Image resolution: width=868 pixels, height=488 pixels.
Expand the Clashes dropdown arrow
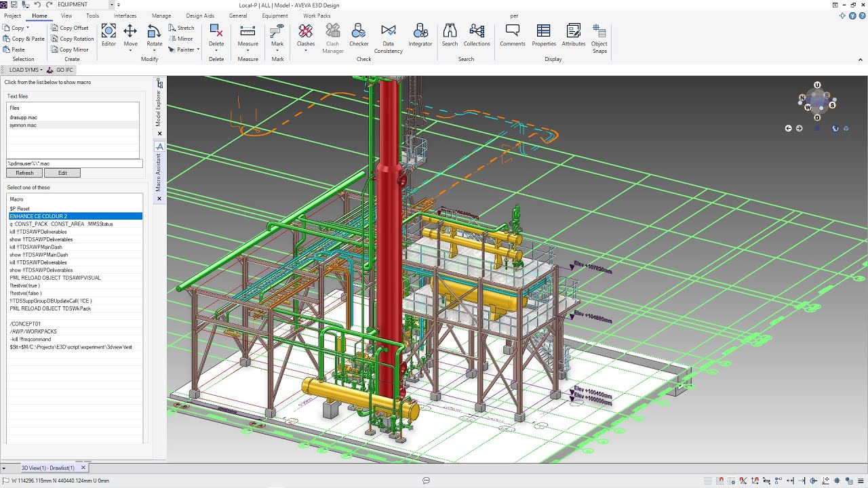(x=306, y=50)
